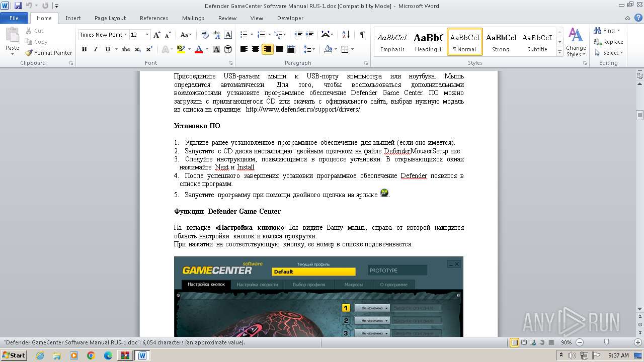Select the Subtitle style
Viewport: 644px width, 362px height.
tap(537, 42)
